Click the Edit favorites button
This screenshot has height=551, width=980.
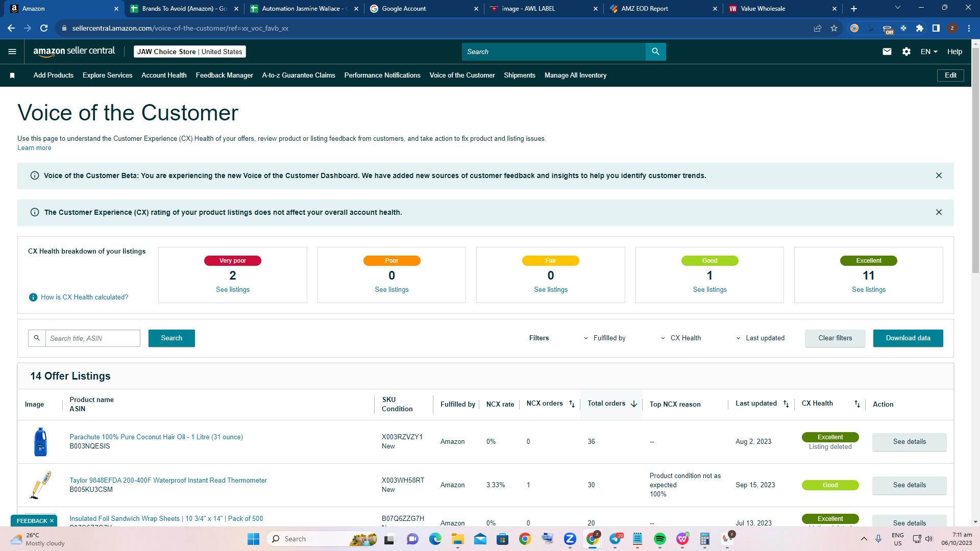click(950, 76)
